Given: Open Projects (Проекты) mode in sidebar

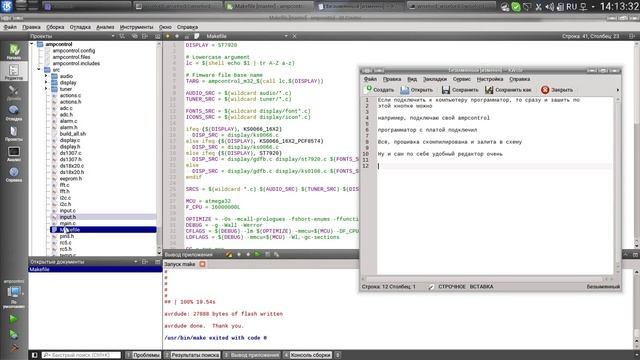Looking at the screenshot, I should click(x=14, y=133).
